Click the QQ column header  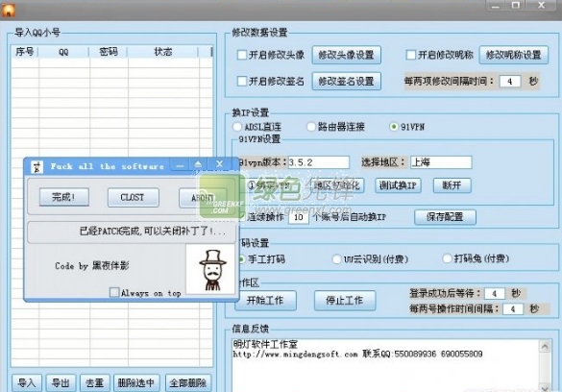pos(63,52)
